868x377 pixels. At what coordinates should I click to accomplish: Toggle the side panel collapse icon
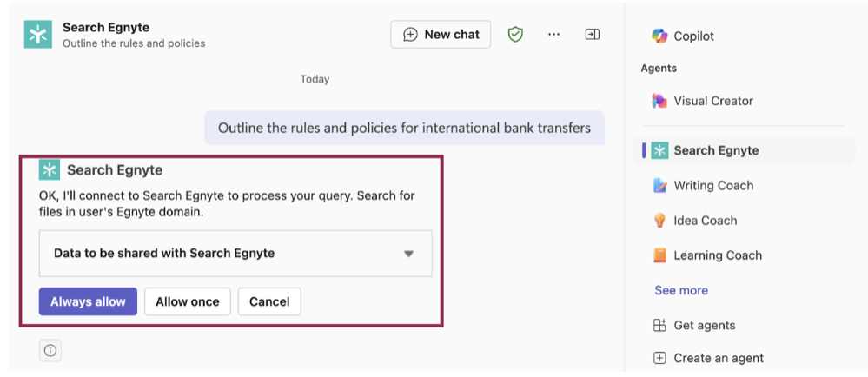593,35
